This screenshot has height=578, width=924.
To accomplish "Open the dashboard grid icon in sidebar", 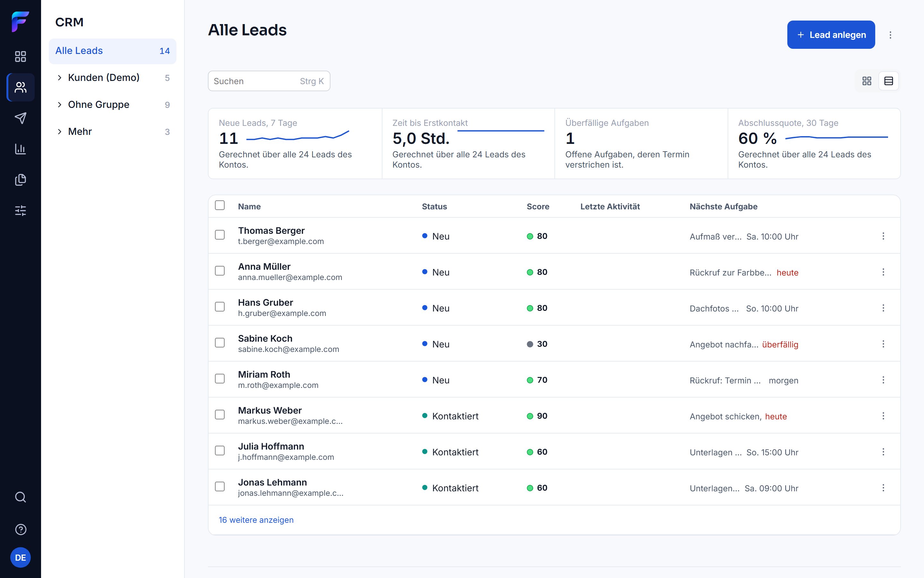I will click(x=20, y=57).
